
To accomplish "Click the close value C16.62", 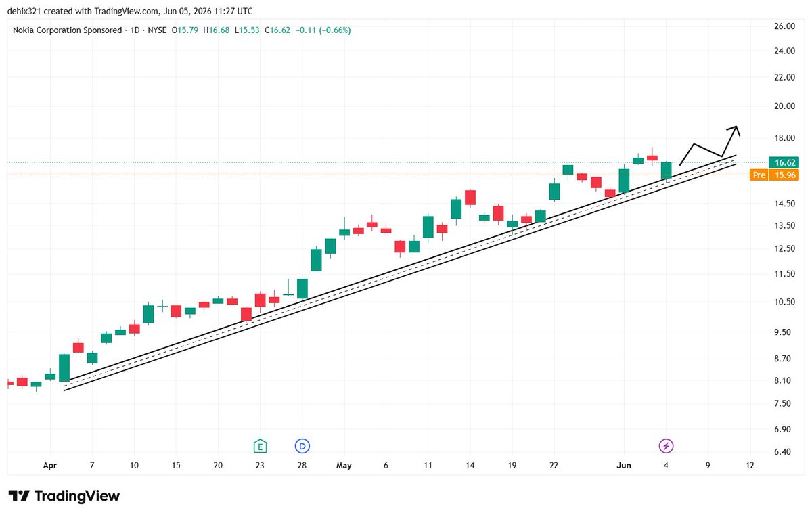I will tap(276, 30).
